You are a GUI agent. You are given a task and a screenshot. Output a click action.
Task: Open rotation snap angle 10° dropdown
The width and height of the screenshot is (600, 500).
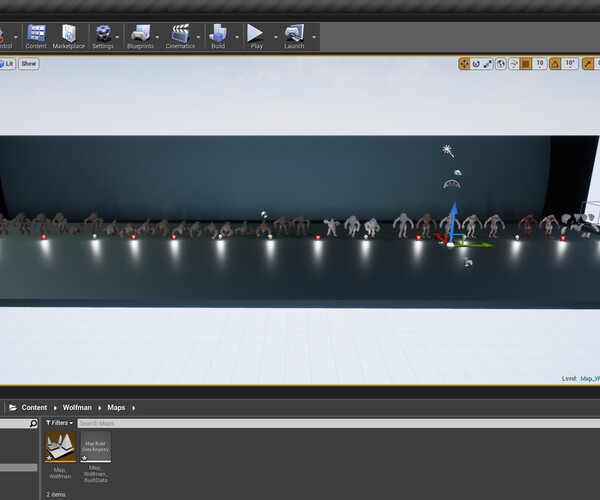coord(570,64)
